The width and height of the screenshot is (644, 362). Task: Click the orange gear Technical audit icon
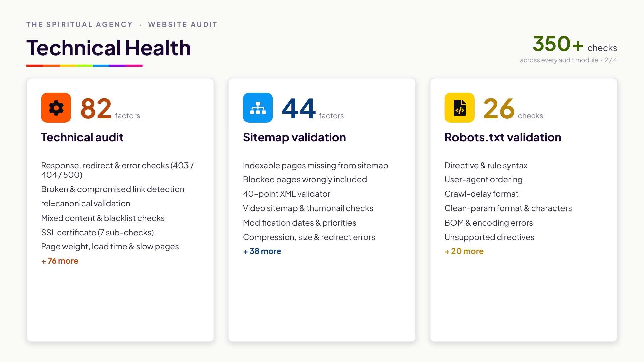[56, 108]
